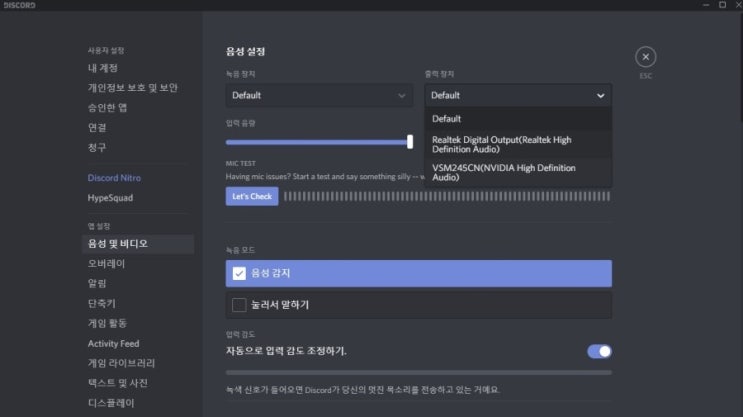Open 알림 settings

[97, 284]
